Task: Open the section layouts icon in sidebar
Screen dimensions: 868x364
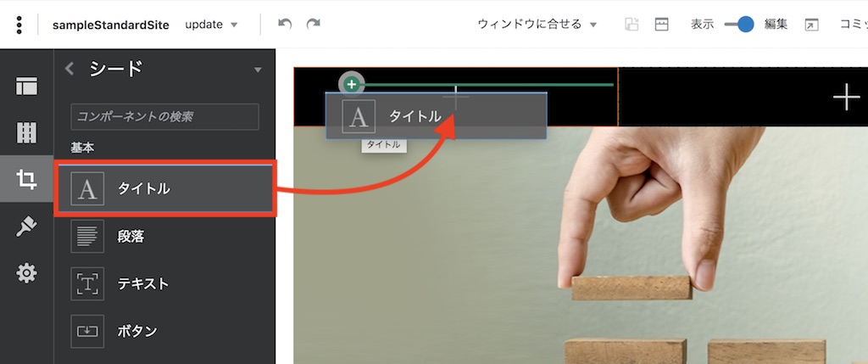Action: pos(26,133)
